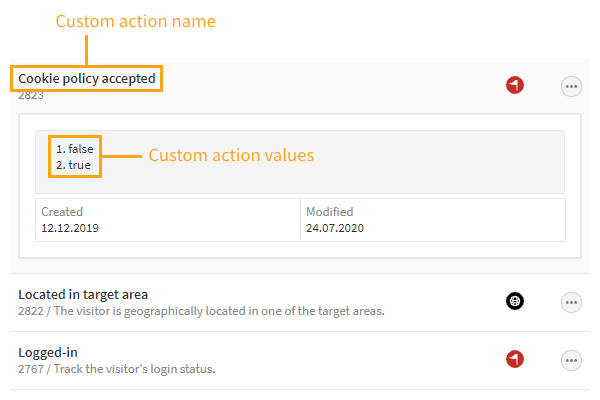Image resolution: width=600 pixels, height=400 pixels.
Task: Click the Modified date 24.07.2020
Action: [x=335, y=228]
